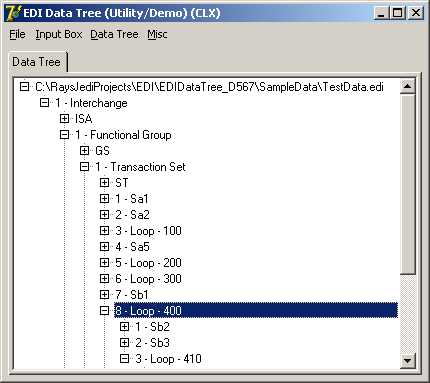The width and height of the screenshot is (430, 383).
Task: Click the highlighted '8 - Loop - 400' row
Action: click(x=256, y=311)
